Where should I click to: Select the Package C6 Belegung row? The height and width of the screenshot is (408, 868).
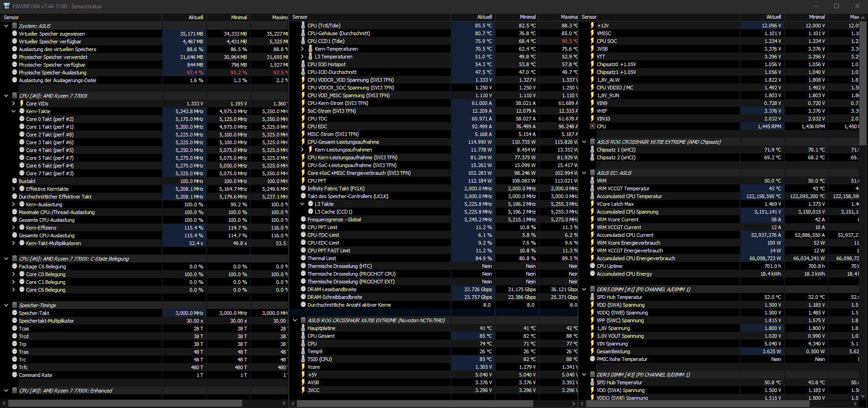(144, 267)
